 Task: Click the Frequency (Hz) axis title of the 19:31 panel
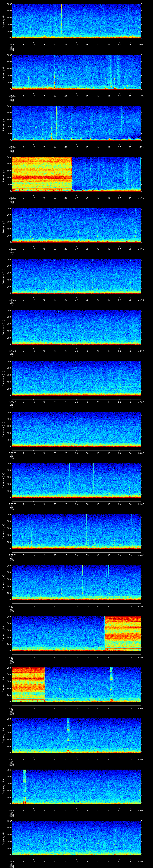3,123
